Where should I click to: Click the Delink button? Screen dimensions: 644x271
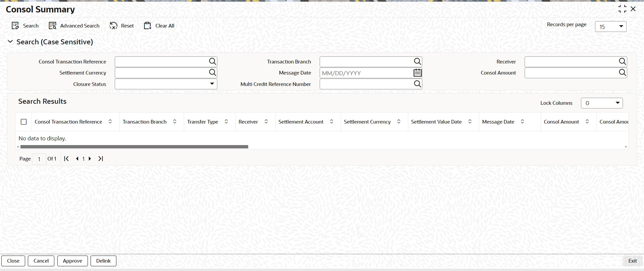coord(103,261)
